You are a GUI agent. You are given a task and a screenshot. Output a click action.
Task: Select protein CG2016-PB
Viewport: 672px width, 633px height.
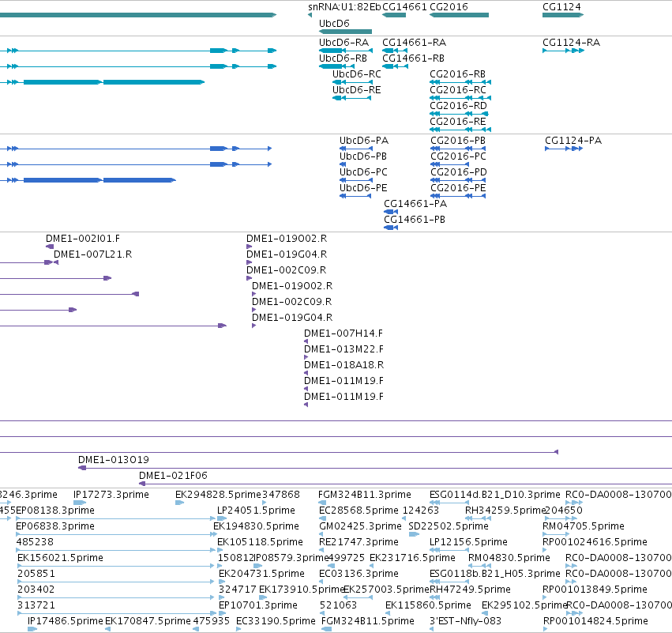[x=458, y=141]
